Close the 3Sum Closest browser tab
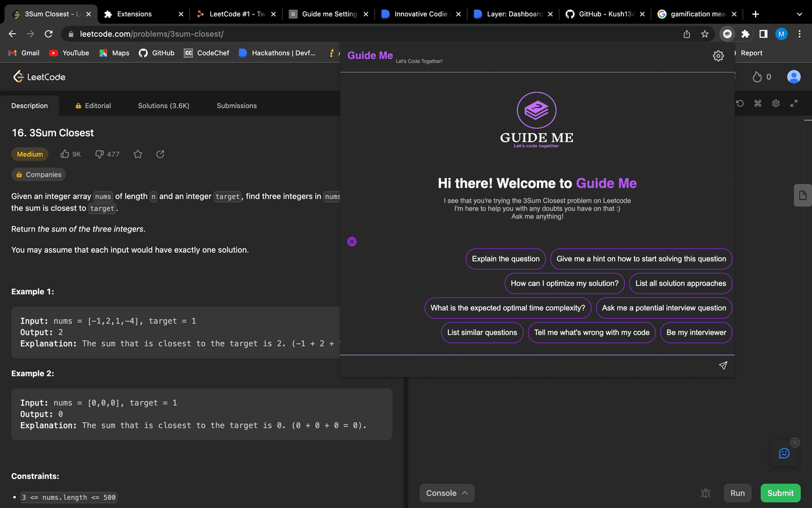This screenshot has width=812, height=508. coord(89,14)
